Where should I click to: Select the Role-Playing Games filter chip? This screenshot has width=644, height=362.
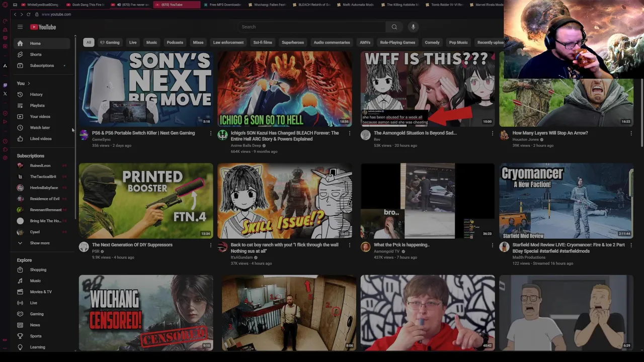coord(397,42)
